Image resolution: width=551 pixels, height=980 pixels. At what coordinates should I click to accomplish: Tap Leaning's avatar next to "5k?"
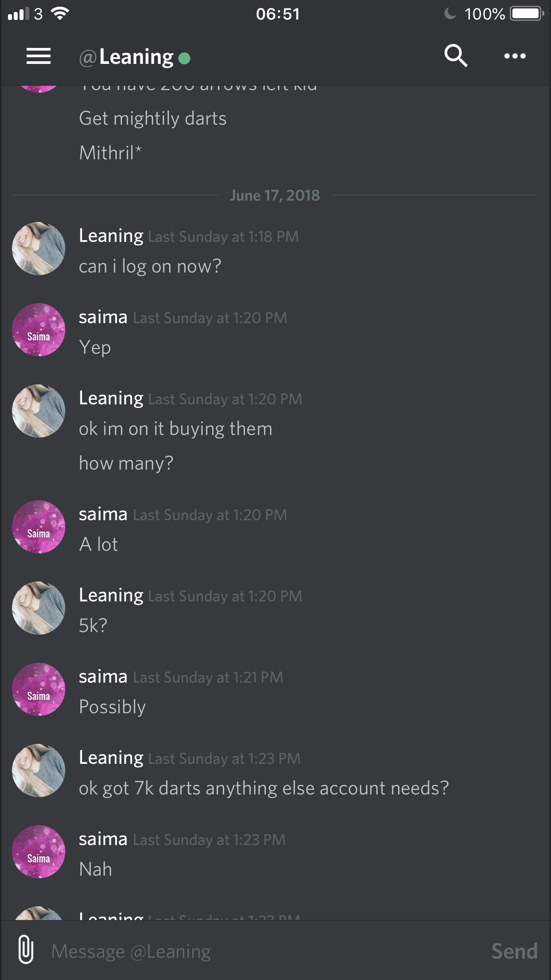pyautogui.click(x=39, y=608)
